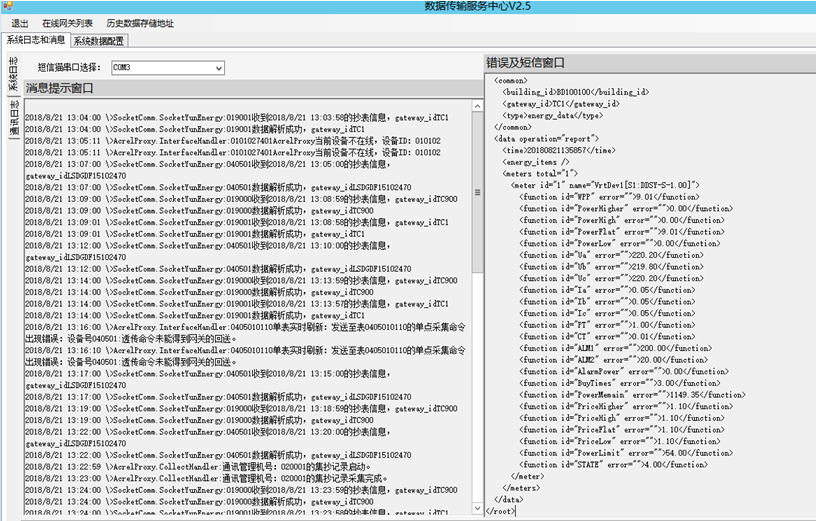The image size is (816, 521).
Task: Click the 数据传输服务中心V2.5 window title
Action: (x=478, y=6)
